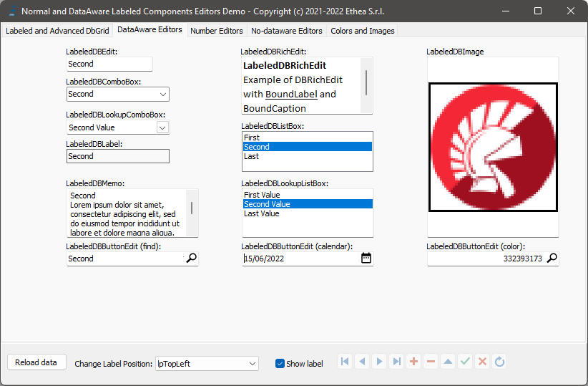Image resolution: width=588 pixels, height=386 pixels.
Task: Minimize the demo window
Action: tap(506, 11)
